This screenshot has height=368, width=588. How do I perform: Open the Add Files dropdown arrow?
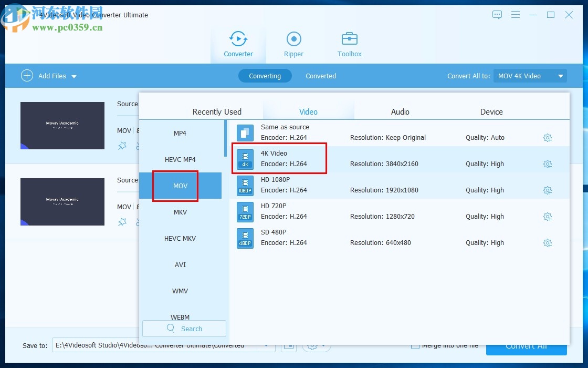(x=74, y=77)
